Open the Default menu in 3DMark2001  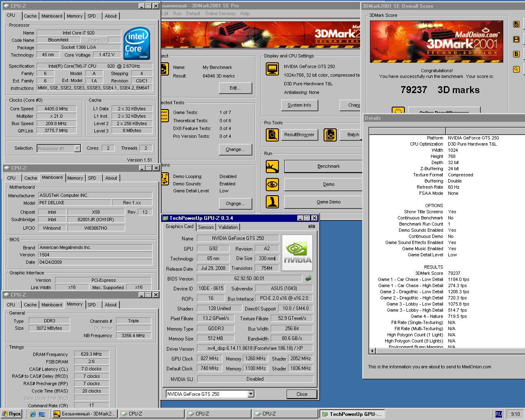[x=193, y=14]
